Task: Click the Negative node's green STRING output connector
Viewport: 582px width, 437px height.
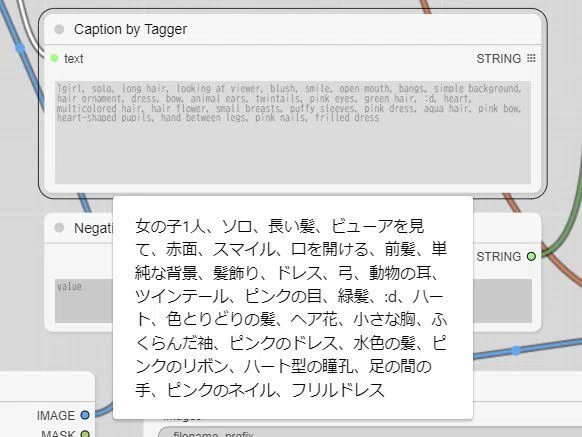Action: pos(532,257)
